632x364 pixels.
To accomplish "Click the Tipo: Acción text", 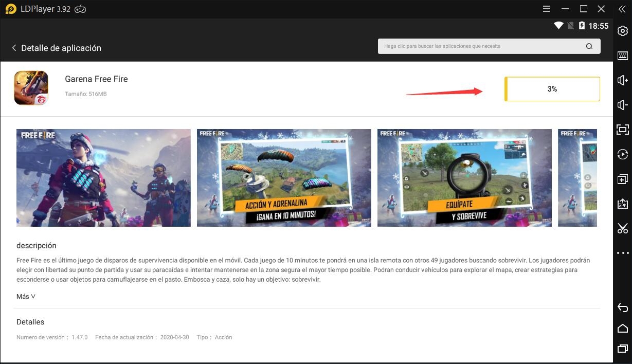I will coord(214,337).
